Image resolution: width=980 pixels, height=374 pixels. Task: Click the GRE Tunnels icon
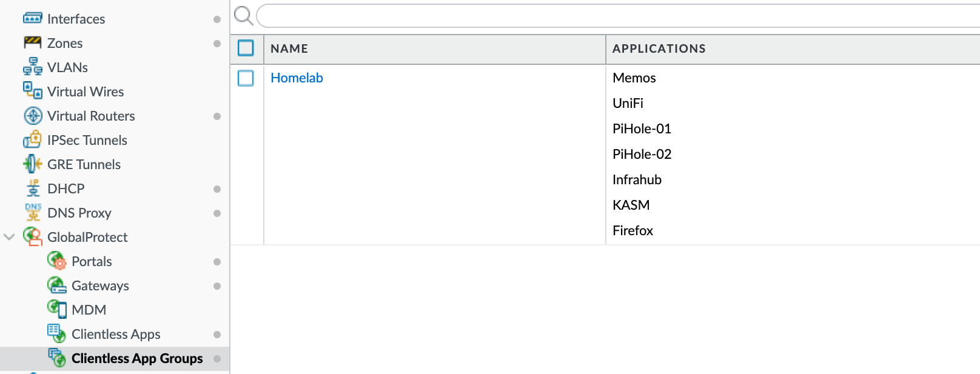(33, 164)
